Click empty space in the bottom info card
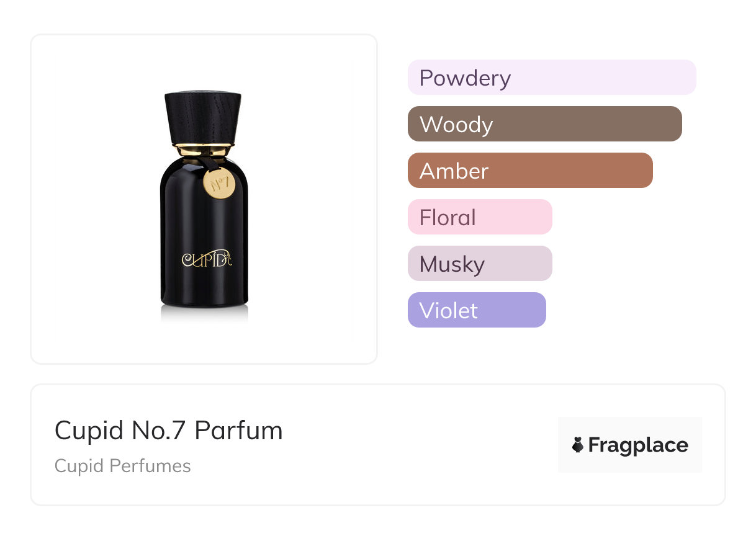 point(403,447)
